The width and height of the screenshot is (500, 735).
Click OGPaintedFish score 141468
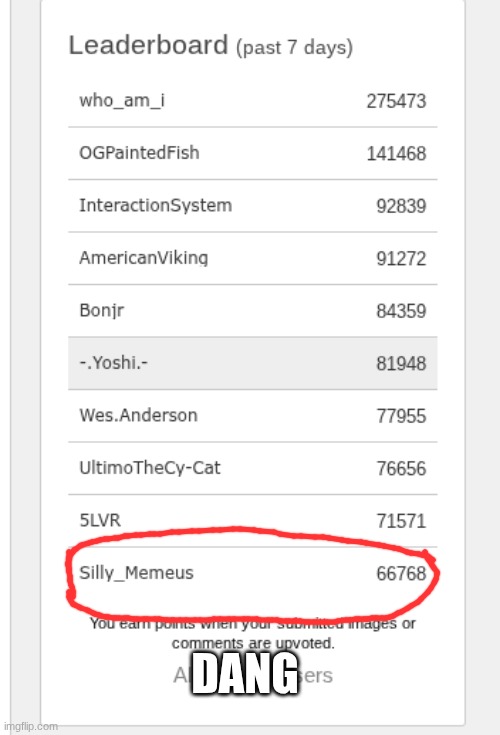(x=396, y=154)
